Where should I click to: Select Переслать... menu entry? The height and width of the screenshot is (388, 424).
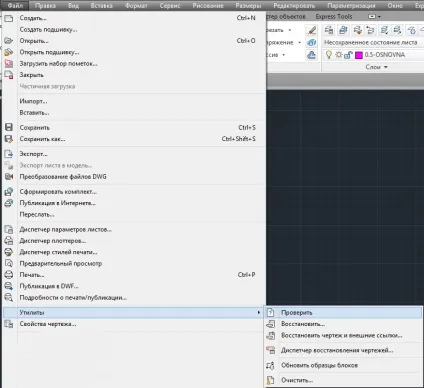pos(133,214)
